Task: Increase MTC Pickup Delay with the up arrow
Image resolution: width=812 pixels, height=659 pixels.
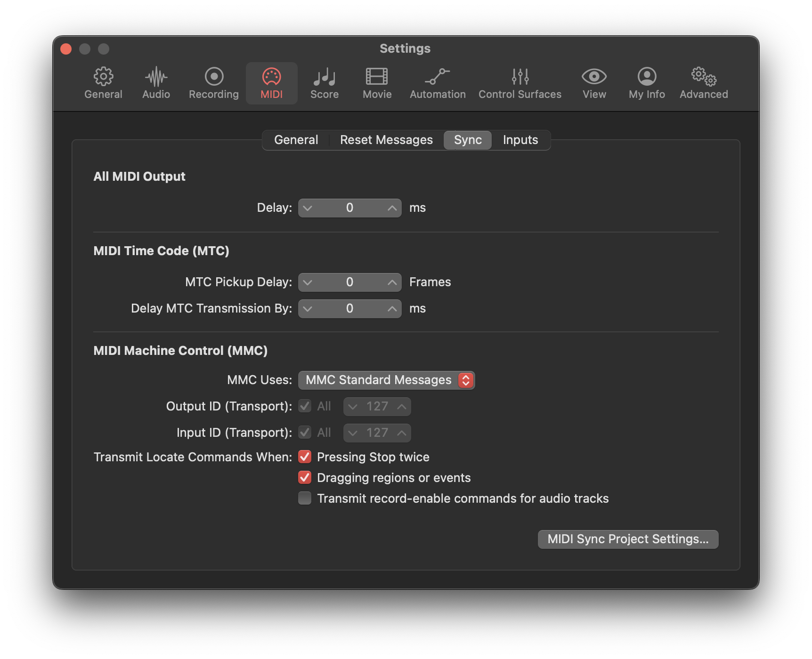Action: [x=391, y=282]
